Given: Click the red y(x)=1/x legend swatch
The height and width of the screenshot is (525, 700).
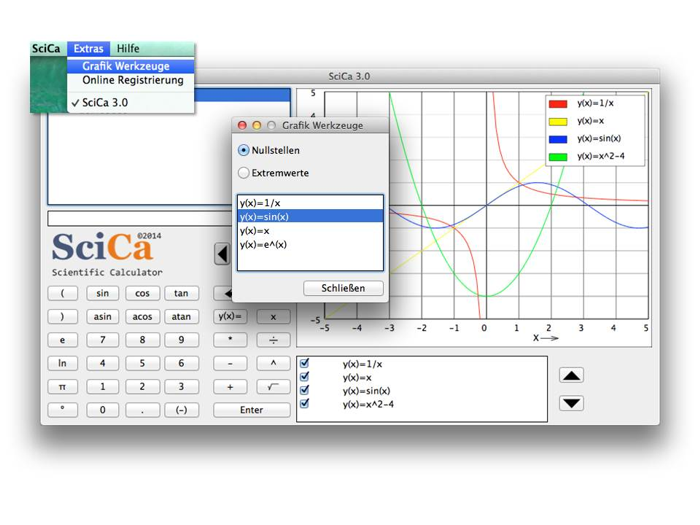Looking at the screenshot, I should (558, 103).
